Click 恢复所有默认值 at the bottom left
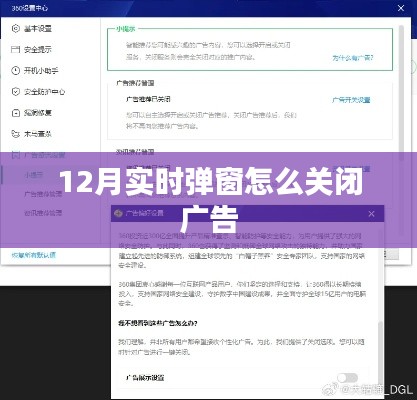This screenshot has width=417, height=400. click(34, 255)
